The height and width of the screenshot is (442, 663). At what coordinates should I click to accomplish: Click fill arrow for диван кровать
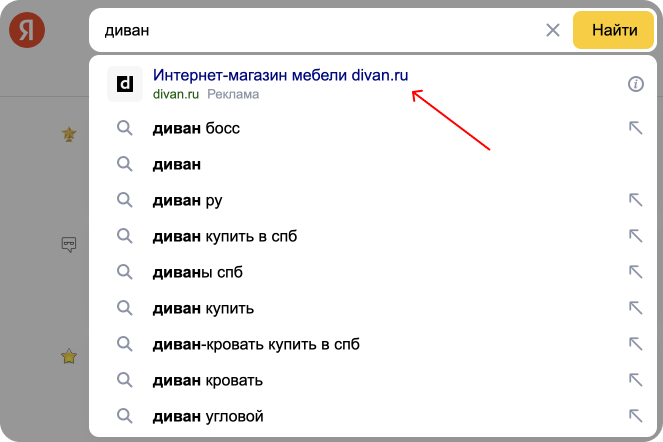pos(636,380)
